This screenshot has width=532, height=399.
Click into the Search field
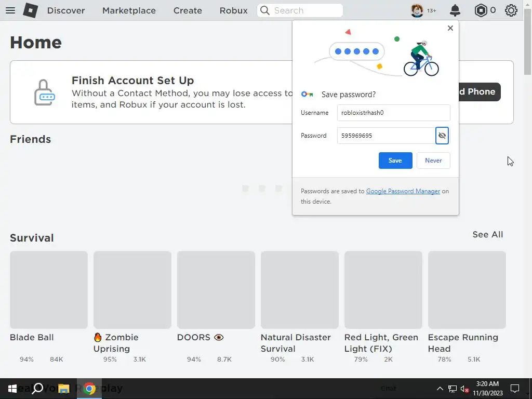[x=300, y=10]
